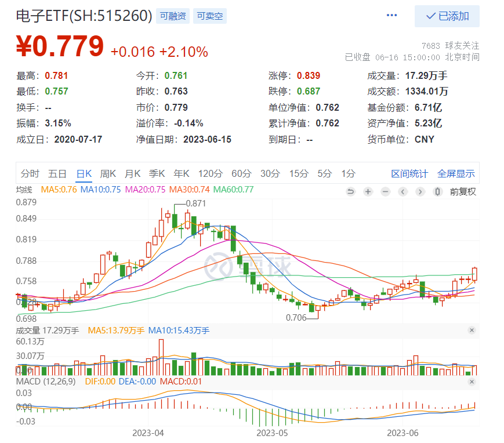This screenshot has width=504, height=443.
Task: Zoom in chart with plus icon
Action: click(368, 192)
